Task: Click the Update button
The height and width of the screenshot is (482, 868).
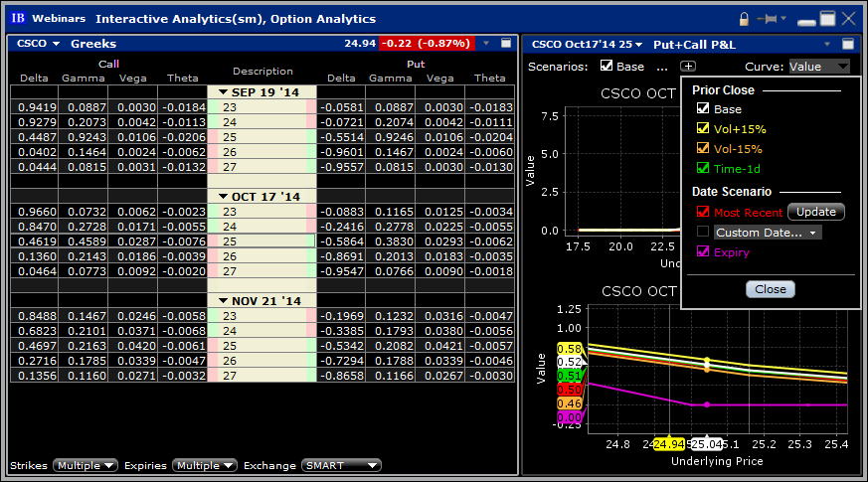Action: [x=816, y=212]
